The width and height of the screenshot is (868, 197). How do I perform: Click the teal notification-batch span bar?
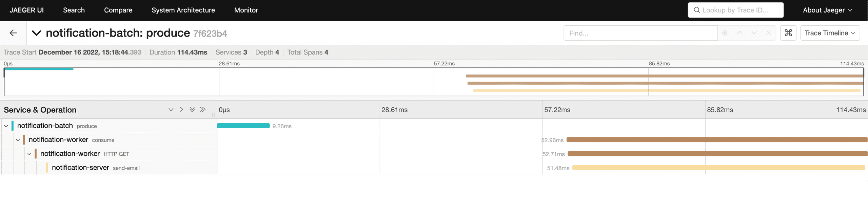(x=243, y=126)
